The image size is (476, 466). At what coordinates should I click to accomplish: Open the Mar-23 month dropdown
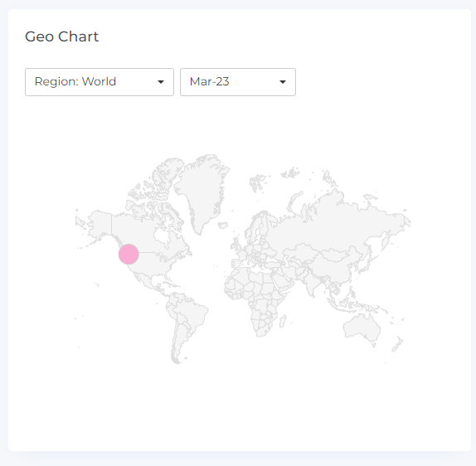click(x=238, y=82)
